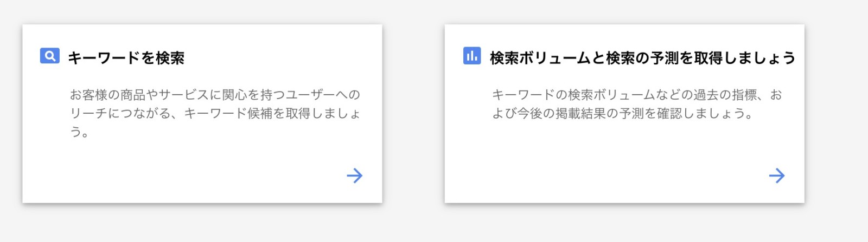Click the word 検索 in the left card title
The image size is (868, 242).
tap(170, 58)
